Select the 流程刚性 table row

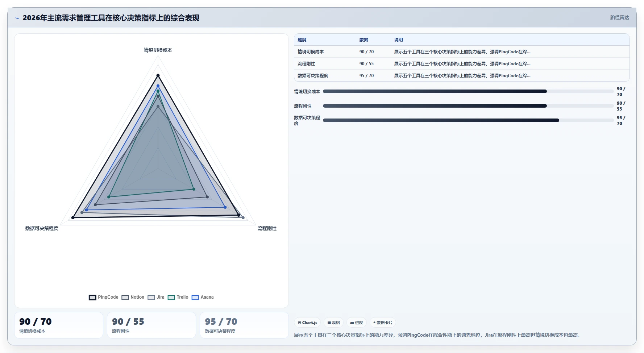point(462,64)
